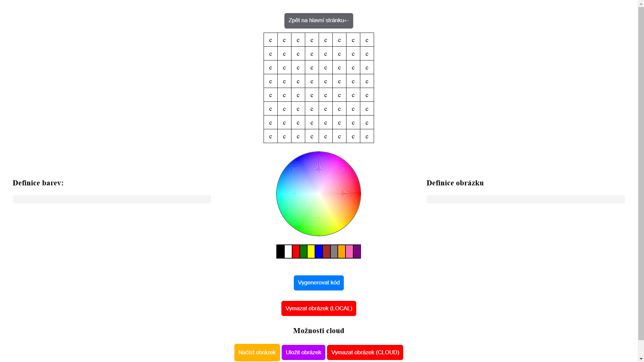Choose the yellow palette swatch
The width and height of the screenshot is (644, 362).
click(311, 252)
